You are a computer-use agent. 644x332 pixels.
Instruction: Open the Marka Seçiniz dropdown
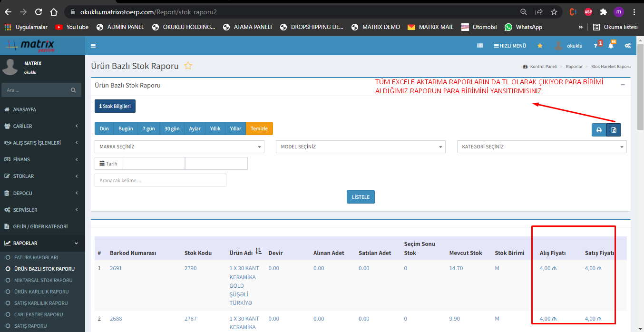click(179, 147)
